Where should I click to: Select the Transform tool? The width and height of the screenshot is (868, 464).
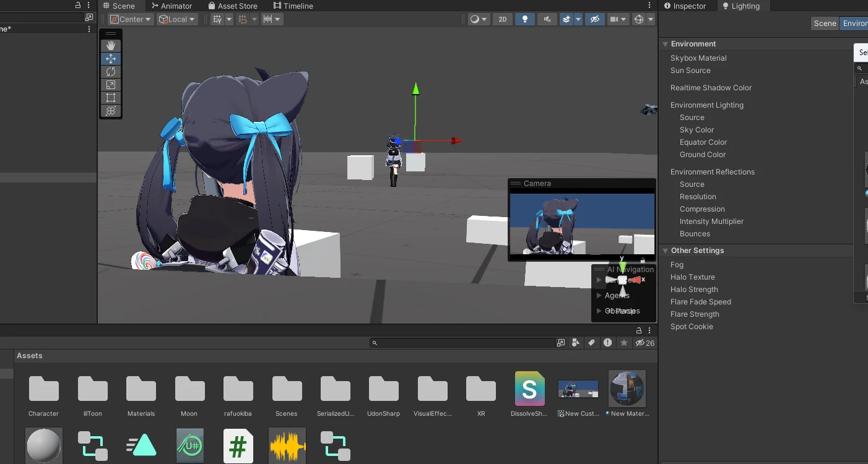coord(111,111)
